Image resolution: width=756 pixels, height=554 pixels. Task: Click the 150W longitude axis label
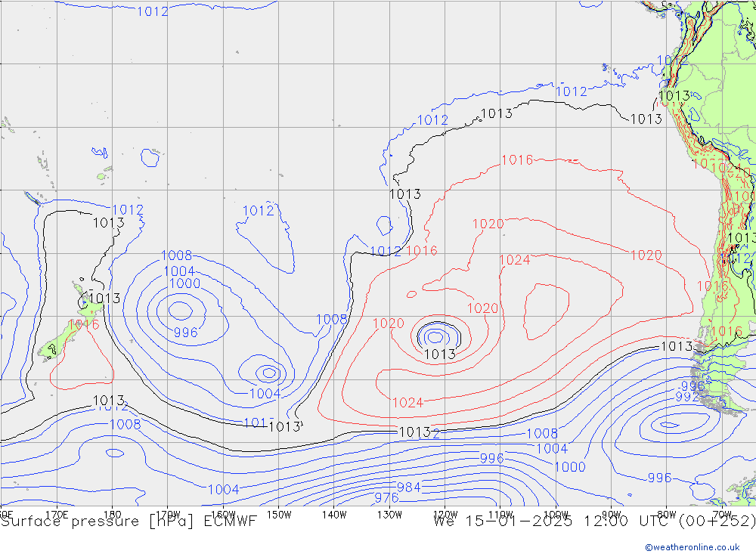pos(278,515)
